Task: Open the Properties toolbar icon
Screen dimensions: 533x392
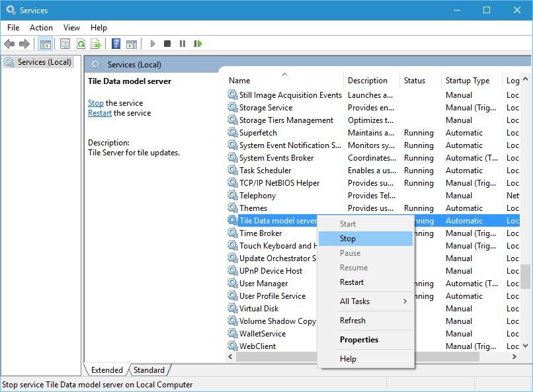Action: (65, 44)
